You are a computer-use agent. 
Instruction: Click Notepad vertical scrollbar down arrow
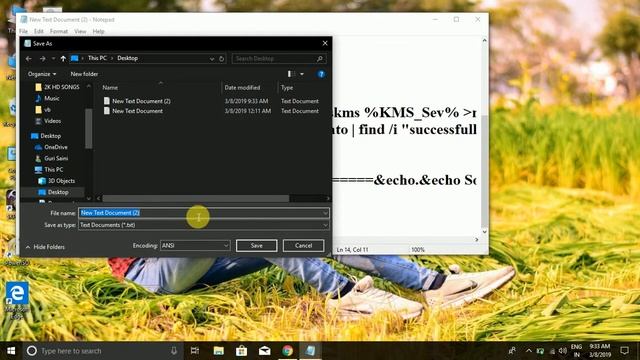(484, 231)
